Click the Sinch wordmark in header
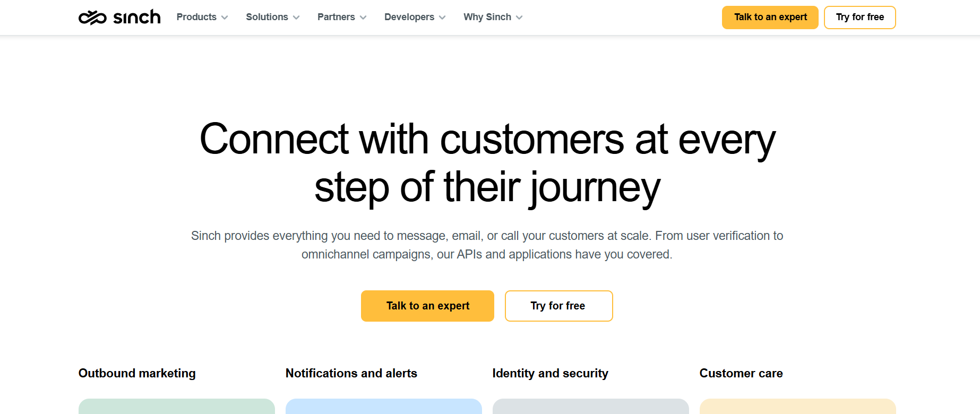The height and width of the screenshot is (414, 980). pos(137,17)
